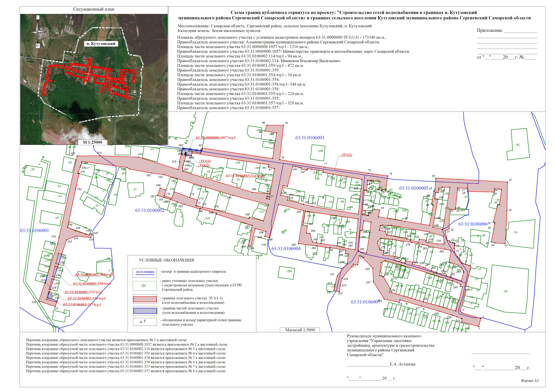Select quarter label 63:31:0106005 on map
This screenshot has width=555, height=392.
click(414, 188)
